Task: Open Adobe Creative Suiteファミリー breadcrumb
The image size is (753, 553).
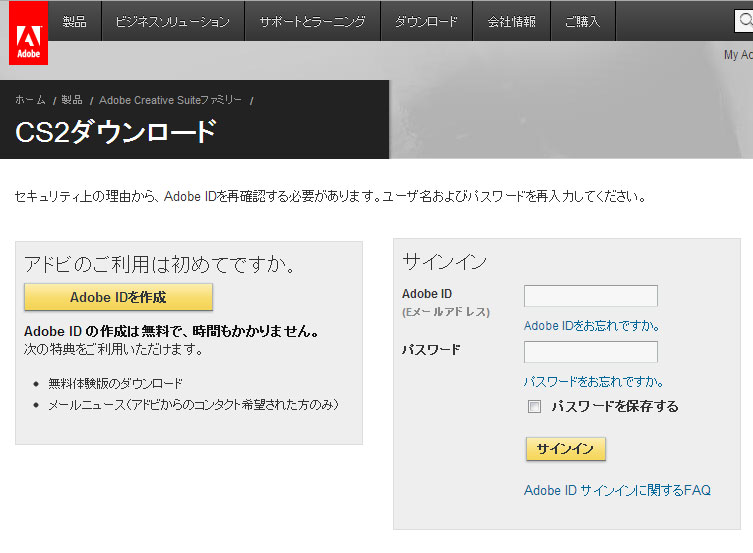Action: coord(170,100)
